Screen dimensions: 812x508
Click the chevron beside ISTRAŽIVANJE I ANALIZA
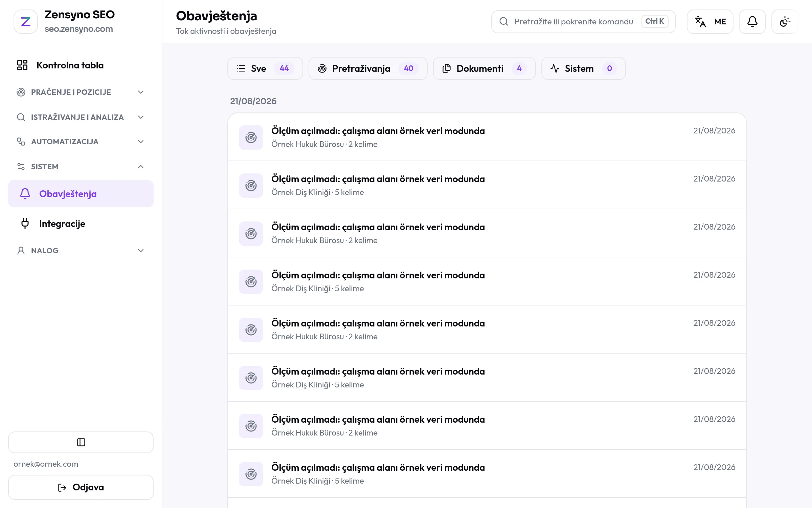141,117
